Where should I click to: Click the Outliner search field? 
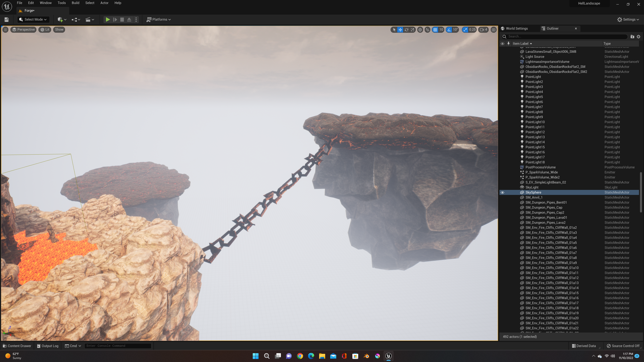[565, 37]
